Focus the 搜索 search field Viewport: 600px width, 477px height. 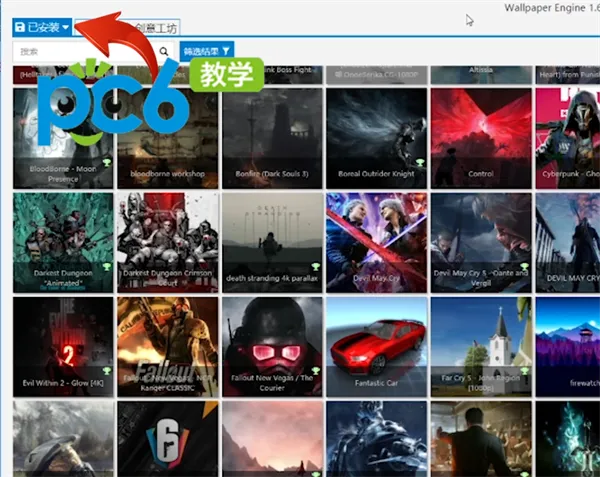coord(85,51)
